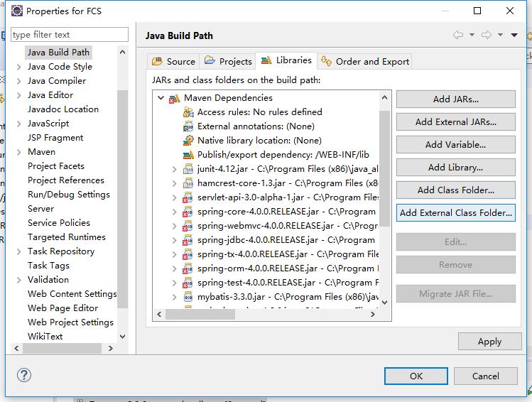Click the spring-orm-4.0.0.RELEASE.jar error icon

(188, 268)
